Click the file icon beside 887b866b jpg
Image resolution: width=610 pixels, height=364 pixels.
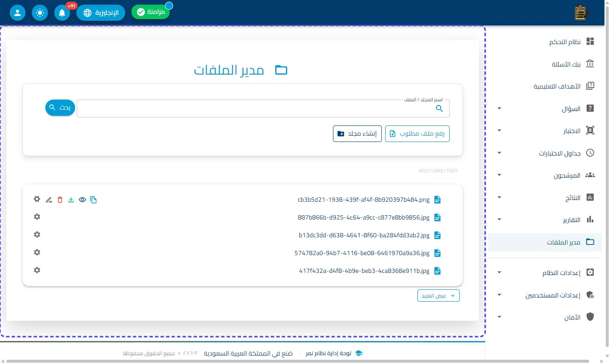click(437, 217)
